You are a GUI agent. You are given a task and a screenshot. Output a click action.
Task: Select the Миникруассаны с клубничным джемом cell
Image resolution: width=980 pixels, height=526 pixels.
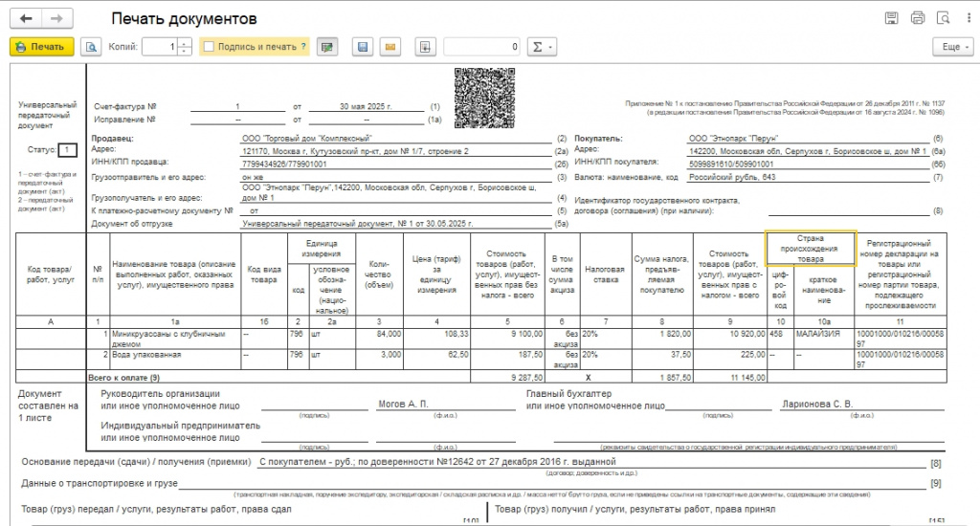(x=175, y=339)
